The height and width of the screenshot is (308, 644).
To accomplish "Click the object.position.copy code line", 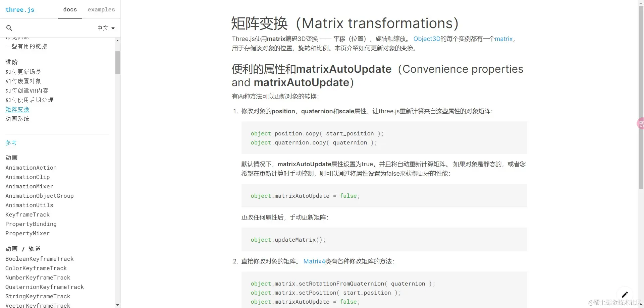I will (x=317, y=133).
